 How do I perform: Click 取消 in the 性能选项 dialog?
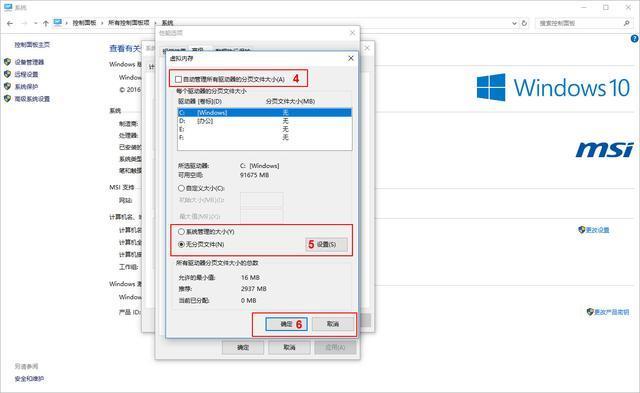tap(289, 348)
